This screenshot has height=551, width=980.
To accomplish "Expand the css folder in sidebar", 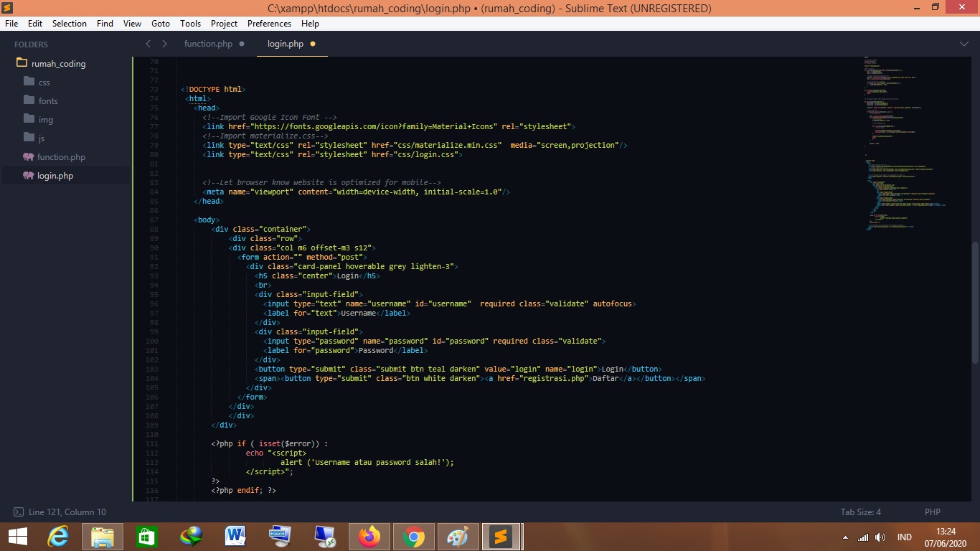I will click(x=44, y=83).
